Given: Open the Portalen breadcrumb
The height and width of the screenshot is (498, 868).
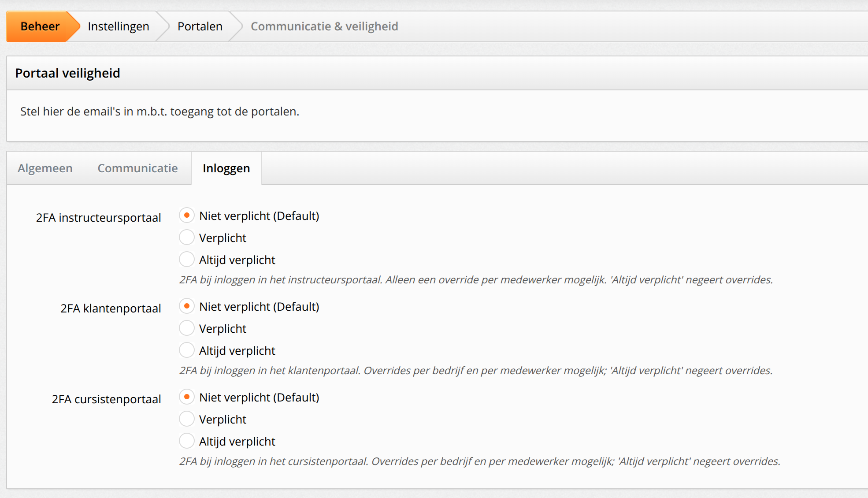Looking at the screenshot, I should tap(200, 26).
